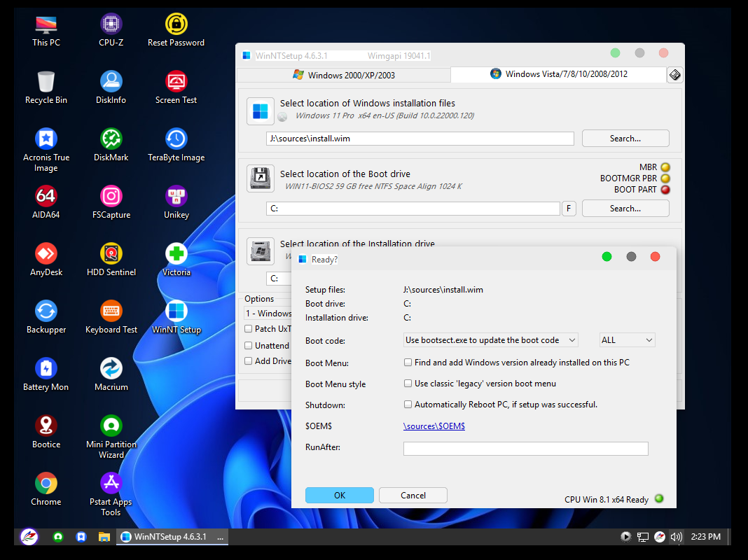Click the F format button for boot drive
The image size is (748, 560).
pos(569,209)
